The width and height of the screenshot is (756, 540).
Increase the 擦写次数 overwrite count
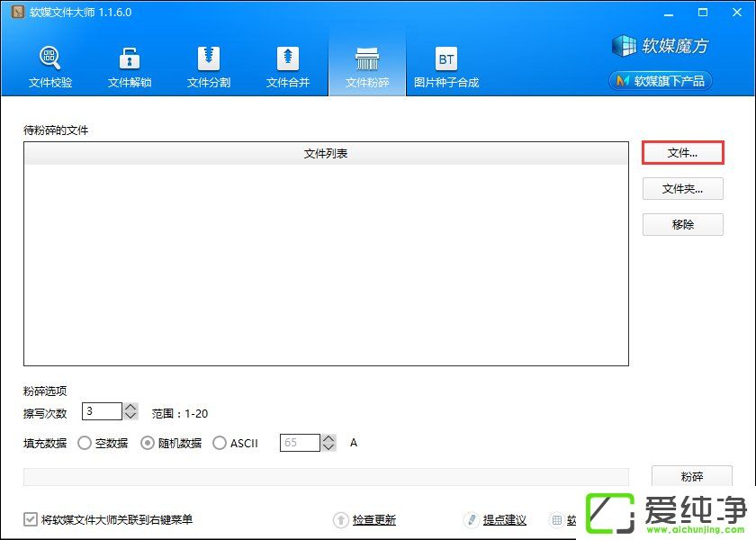130,407
